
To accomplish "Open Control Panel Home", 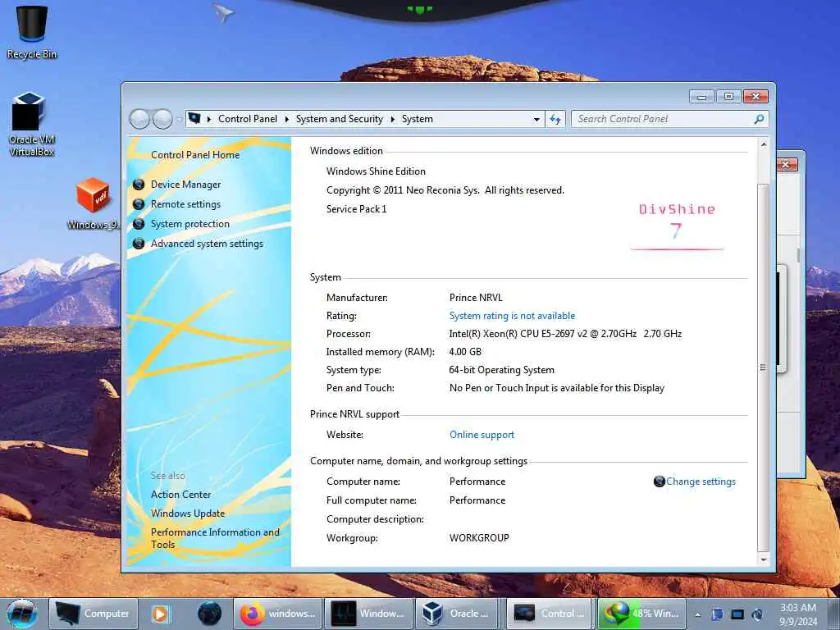I will coord(195,155).
